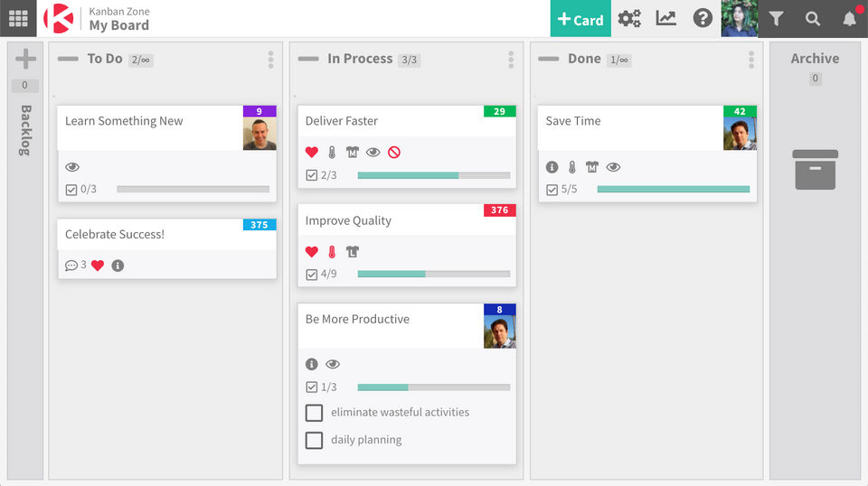
Task: Open the help question mark icon
Action: (703, 18)
